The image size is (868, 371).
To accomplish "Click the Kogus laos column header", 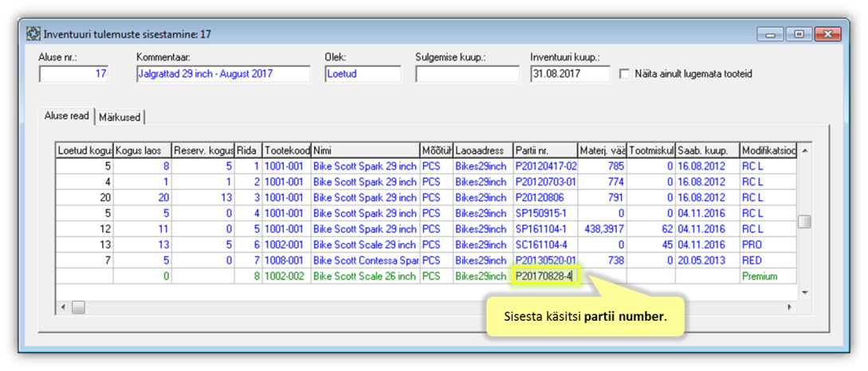I will pos(142,150).
